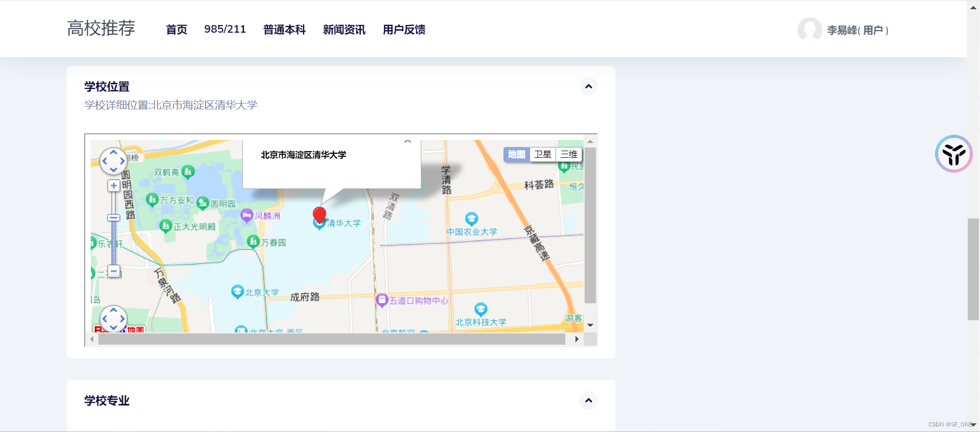This screenshot has height=432, width=980.
Task: Click the red location marker pin
Action: click(x=319, y=214)
